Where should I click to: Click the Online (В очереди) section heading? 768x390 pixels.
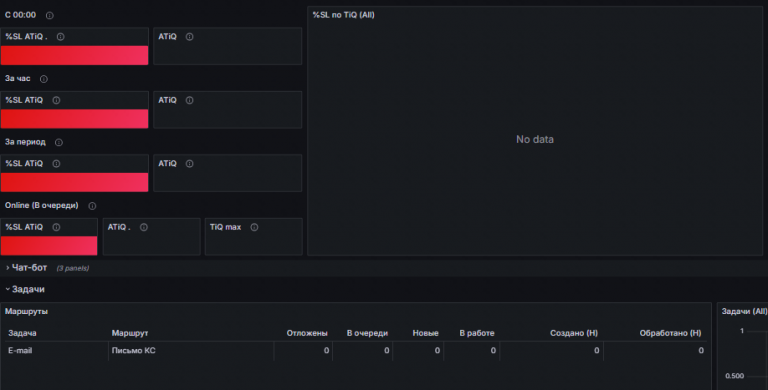tap(42, 205)
